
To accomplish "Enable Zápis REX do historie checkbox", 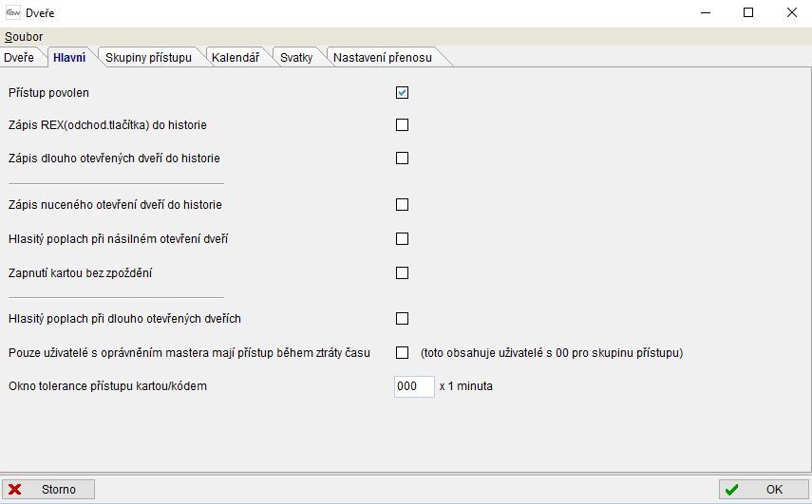I will [402, 125].
